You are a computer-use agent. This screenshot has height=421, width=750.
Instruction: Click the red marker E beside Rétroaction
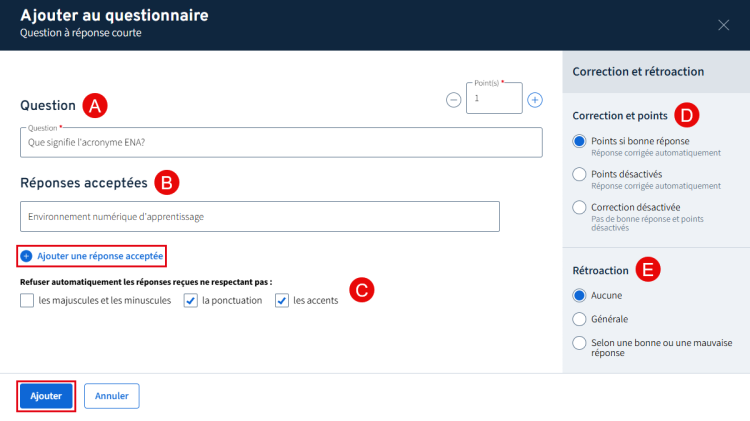(x=648, y=269)
